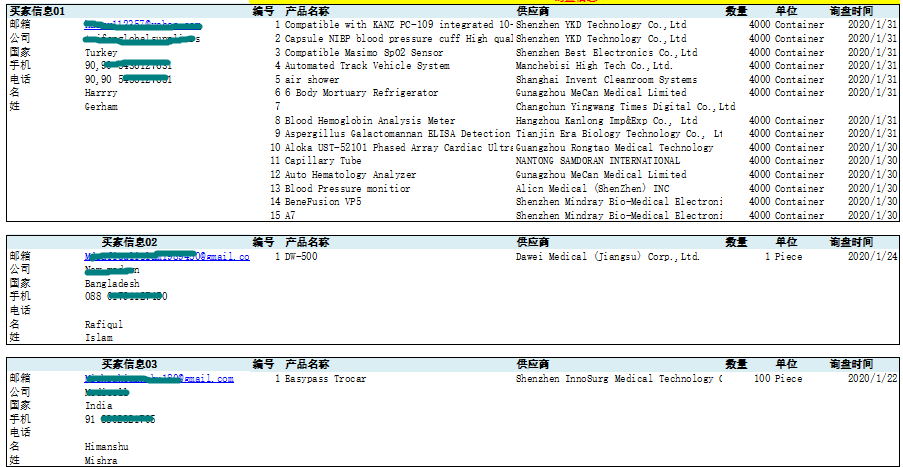Select the 买家信息01 header cell
The height and width of the screenshot is (467, 903).
click(37, 11)
